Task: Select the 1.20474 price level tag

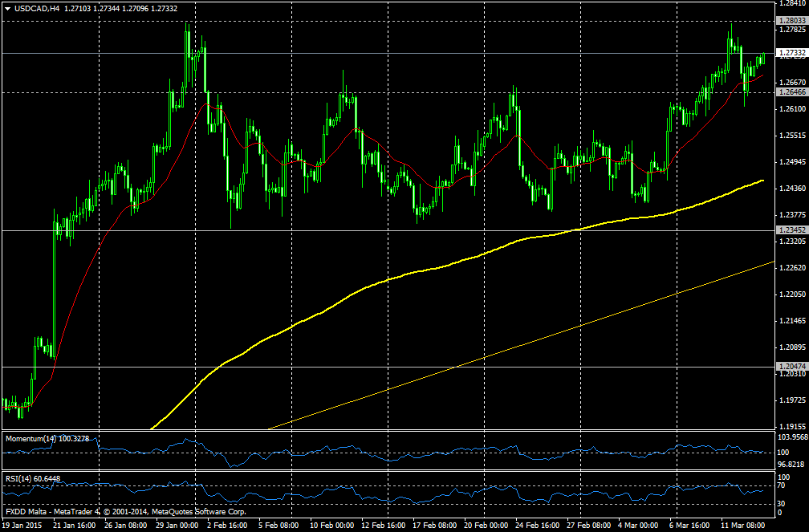Action: 791,367
